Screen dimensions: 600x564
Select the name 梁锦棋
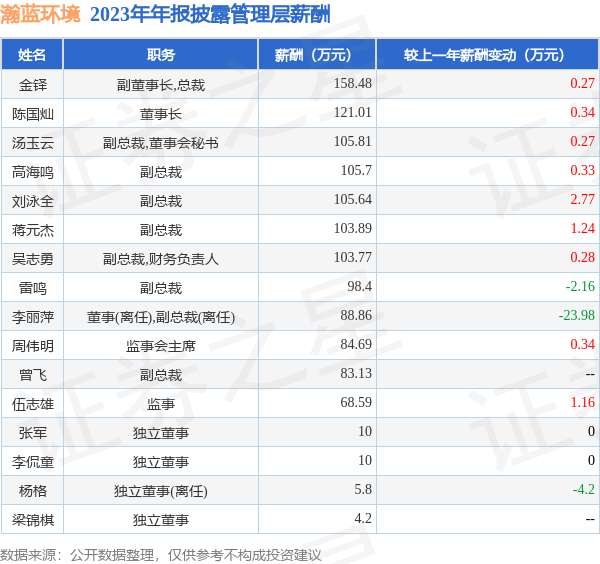tap(33, 520)
